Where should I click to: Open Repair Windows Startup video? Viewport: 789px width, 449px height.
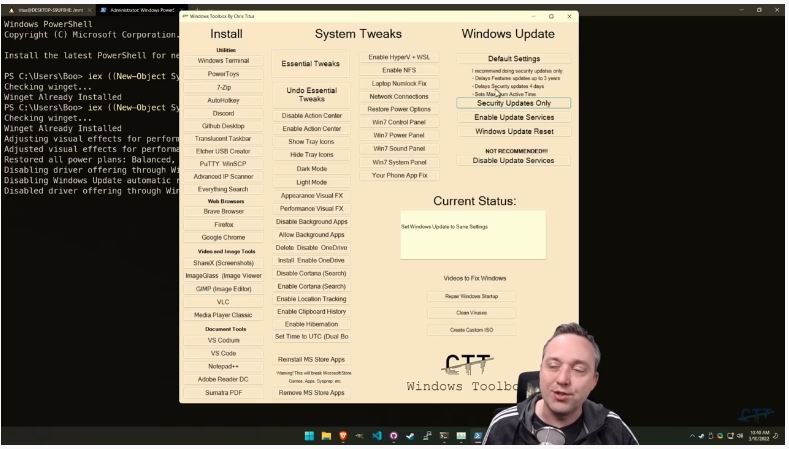(x=471, y=296)
